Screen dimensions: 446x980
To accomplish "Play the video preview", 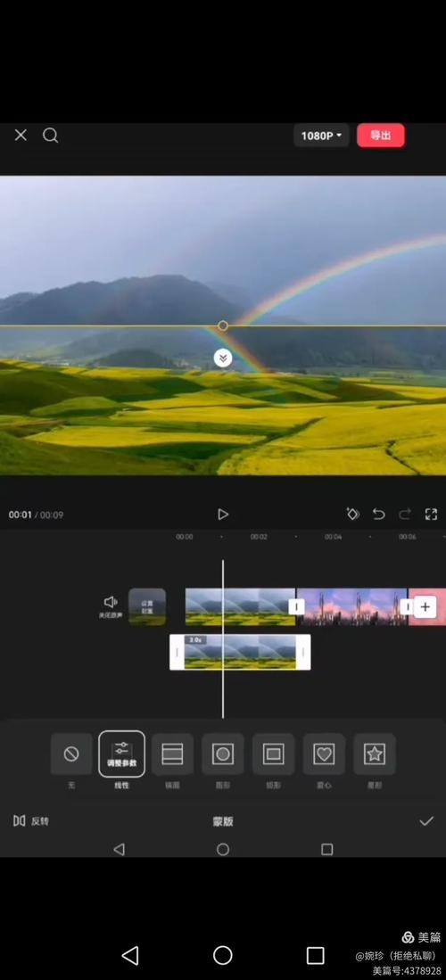I will (223, 515).
